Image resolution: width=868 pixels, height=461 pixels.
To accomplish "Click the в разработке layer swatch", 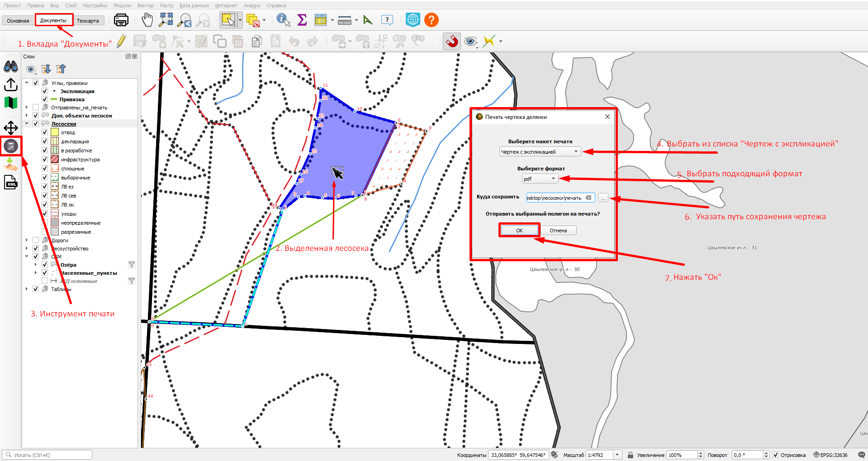I will (55, 151).
